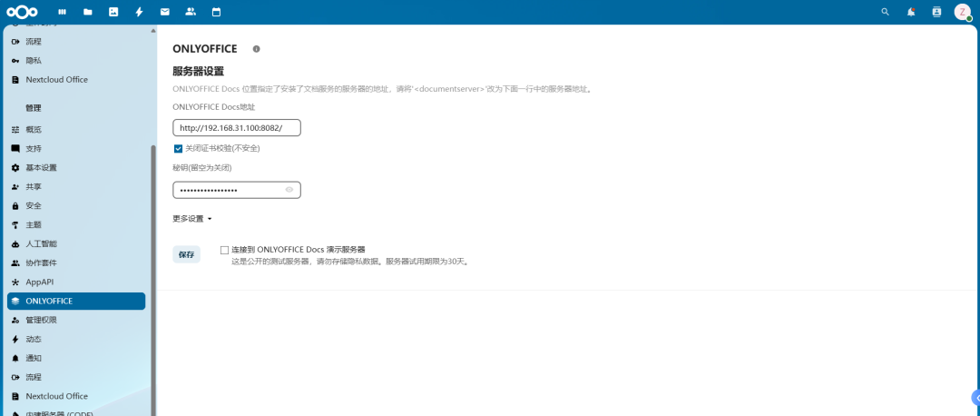
Task: Open the Files app icon
Action: pos(87,12)
